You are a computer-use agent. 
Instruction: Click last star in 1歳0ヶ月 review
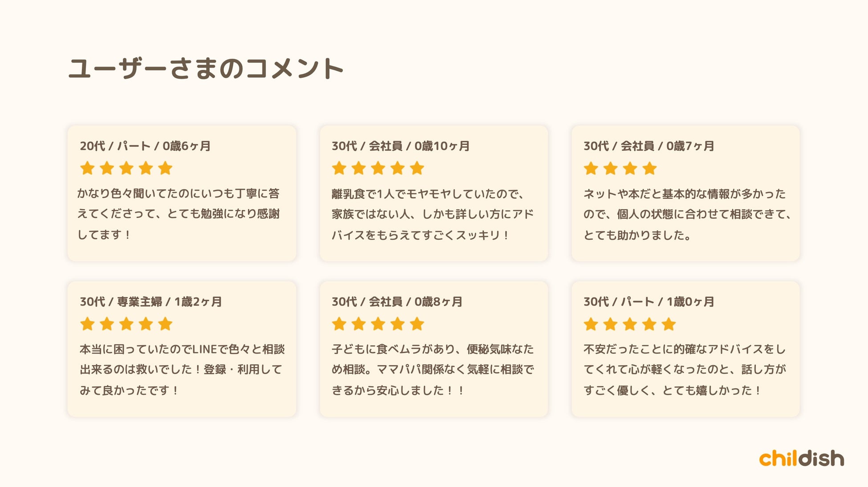point(669,324)
